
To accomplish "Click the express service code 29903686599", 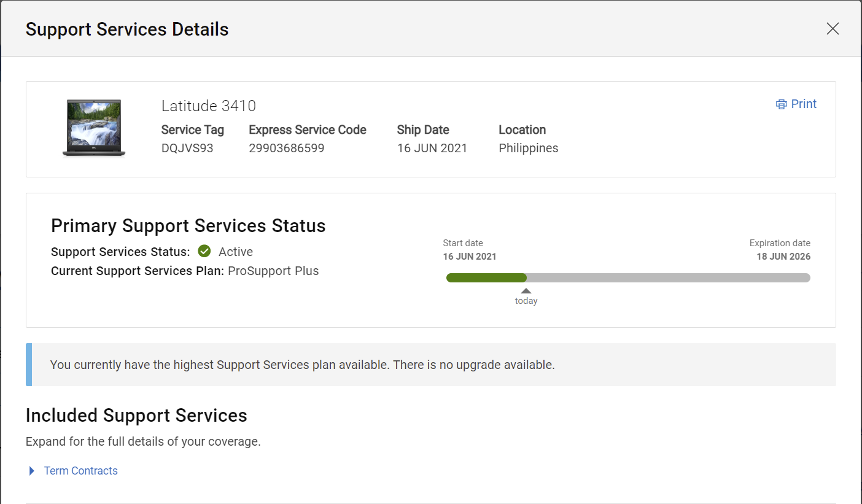I will coord(287,149).
